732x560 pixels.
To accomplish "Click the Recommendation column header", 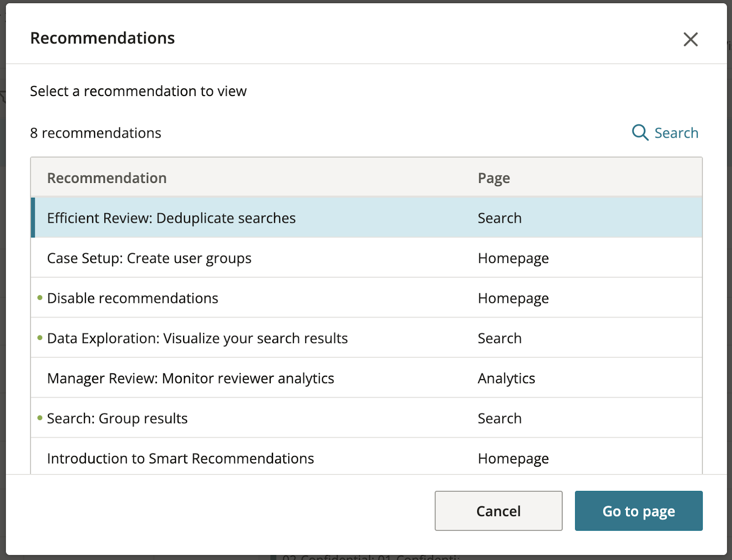I will tap(107, 178).
